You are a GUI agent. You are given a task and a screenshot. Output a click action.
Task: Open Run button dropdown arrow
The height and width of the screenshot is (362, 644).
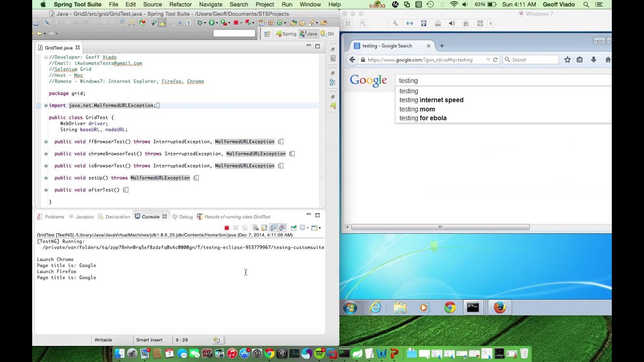tap(217, 23)
